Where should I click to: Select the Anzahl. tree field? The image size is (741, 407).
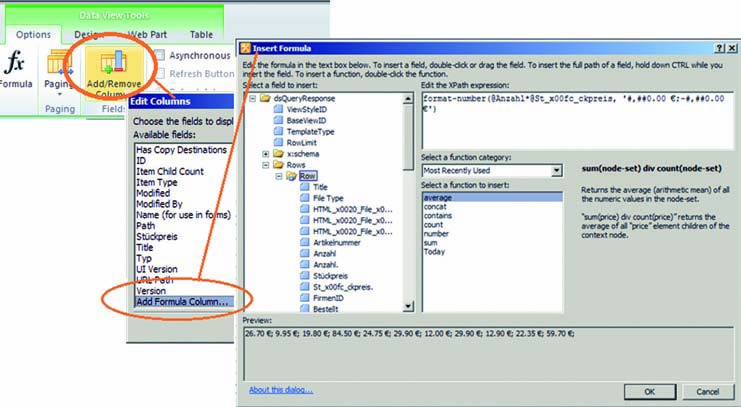326,265
